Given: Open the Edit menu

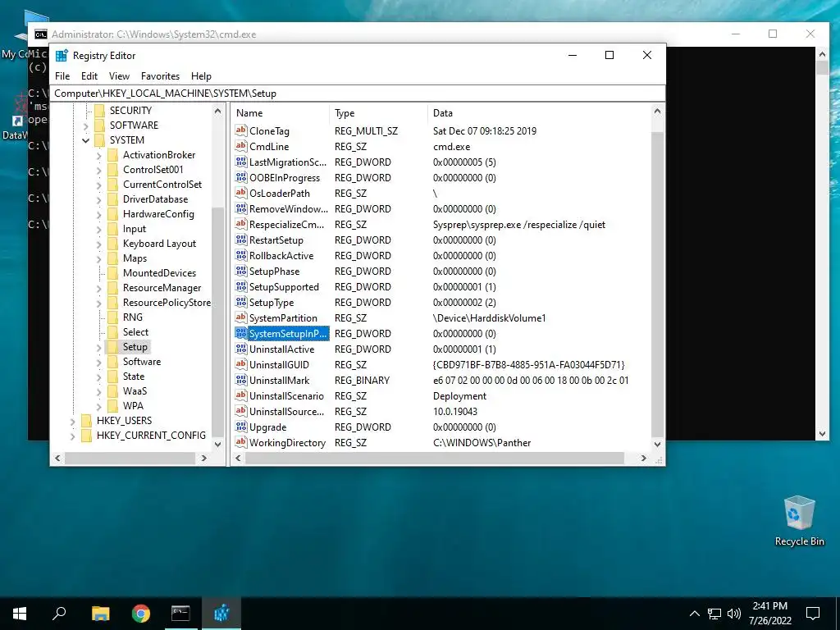Looking at the screenshot, I should pyautogui.click(x=89, y=76).
